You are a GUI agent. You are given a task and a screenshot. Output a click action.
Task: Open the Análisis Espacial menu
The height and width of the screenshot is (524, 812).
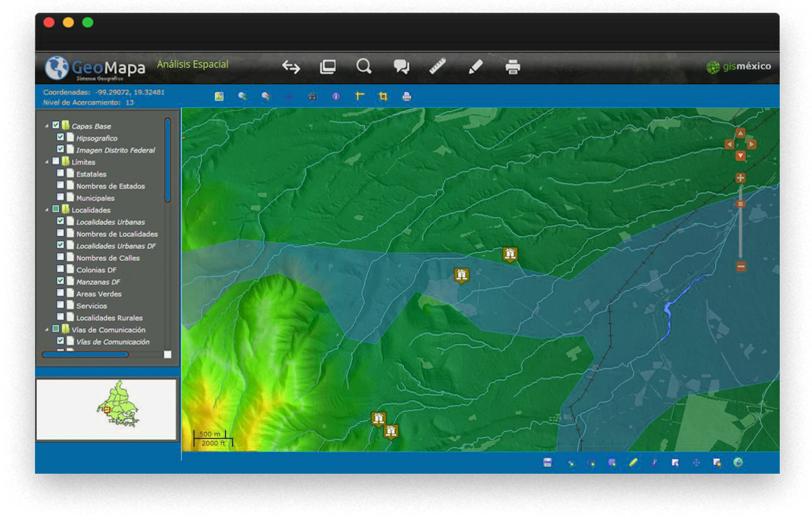tap(192, 64)
